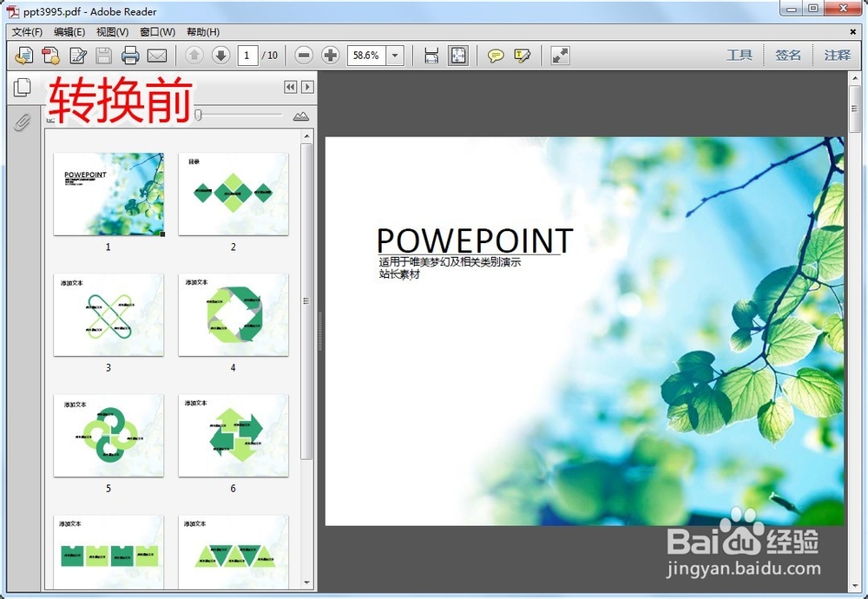The height and width of the screenshot is (599, 868).
Task: Open the 工具 tools pane
Action: point(740,56)
